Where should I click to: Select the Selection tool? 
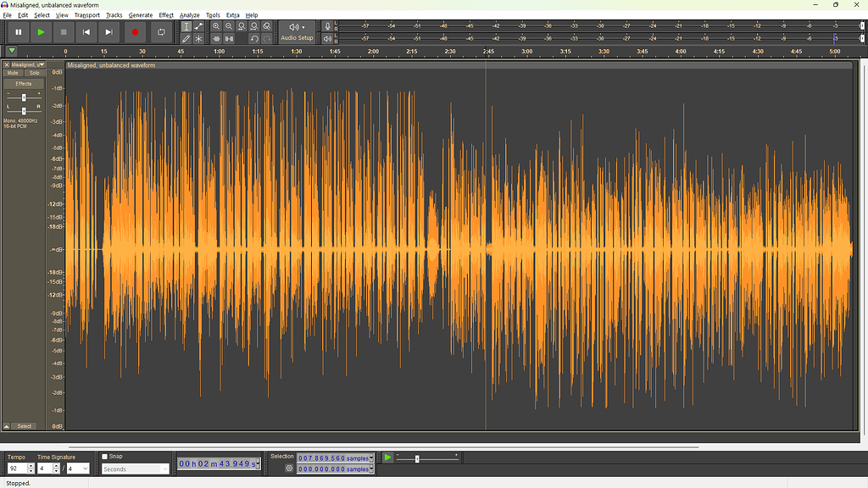click(x=186, y=26)
